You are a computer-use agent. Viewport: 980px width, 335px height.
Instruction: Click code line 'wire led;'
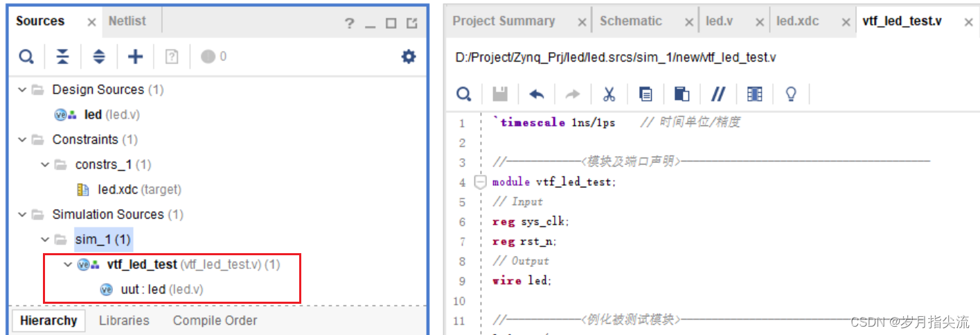point(522,281)
